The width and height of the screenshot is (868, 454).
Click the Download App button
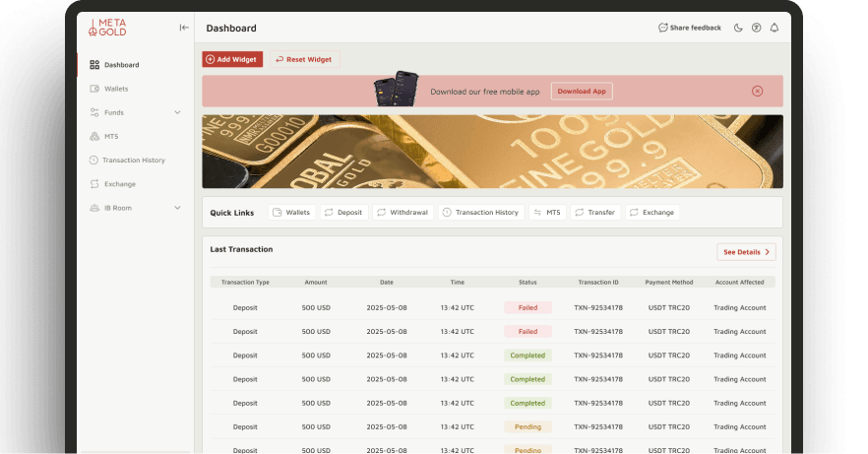[582, 92]
